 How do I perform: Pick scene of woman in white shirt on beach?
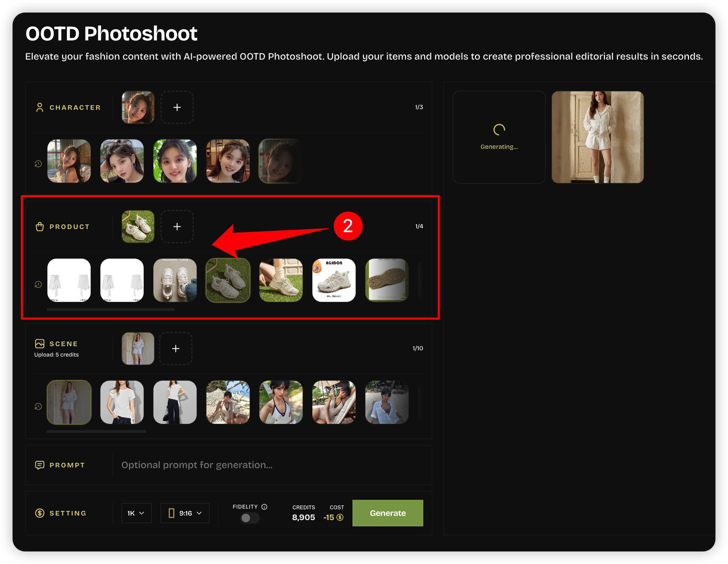[387, 402]
